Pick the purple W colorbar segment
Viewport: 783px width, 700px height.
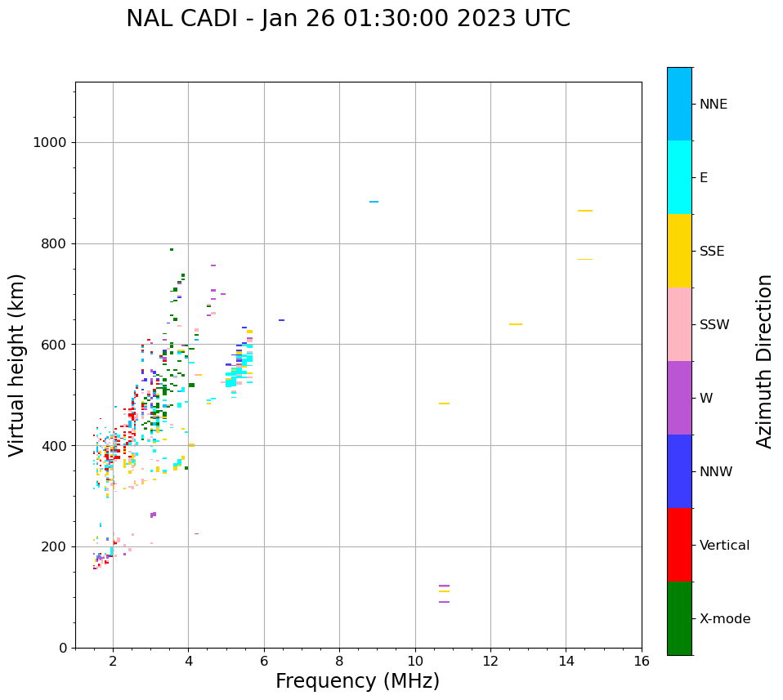[679, 398]
